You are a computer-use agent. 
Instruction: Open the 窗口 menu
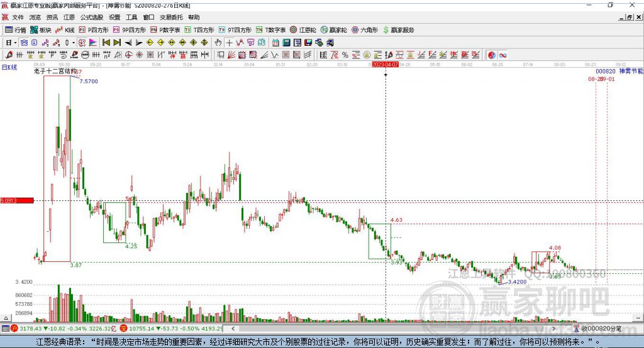pos(148,17)
